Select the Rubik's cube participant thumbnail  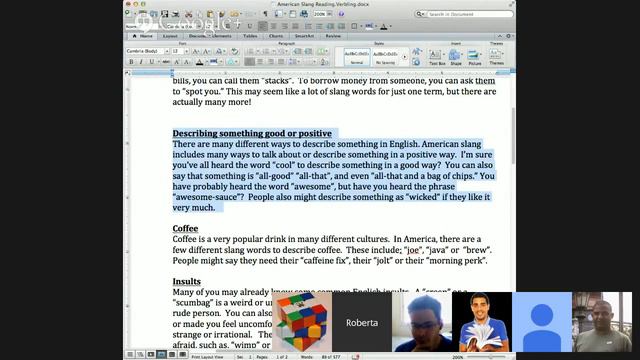pyautogui.click(x=302, y=322)
